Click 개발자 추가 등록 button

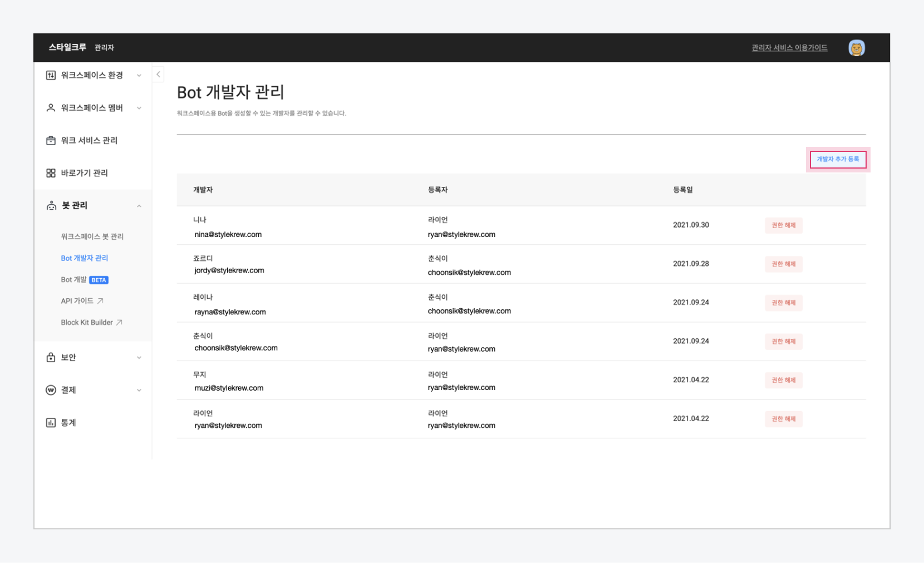pyautogui.click(x=838, y=159)
